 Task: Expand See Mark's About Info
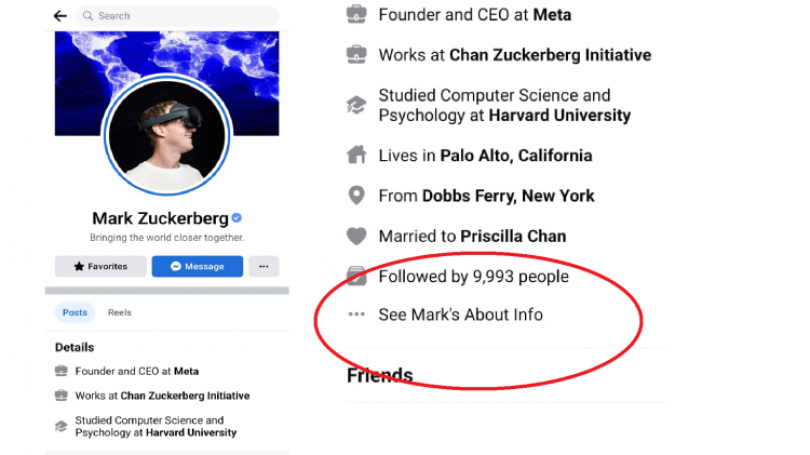click(460, 315)
